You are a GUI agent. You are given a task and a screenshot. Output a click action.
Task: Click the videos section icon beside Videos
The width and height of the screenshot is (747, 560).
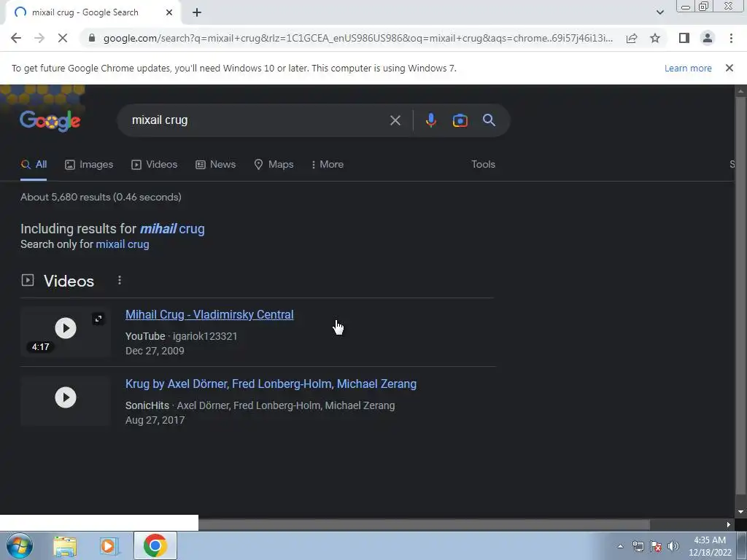[x=28, y=280]
